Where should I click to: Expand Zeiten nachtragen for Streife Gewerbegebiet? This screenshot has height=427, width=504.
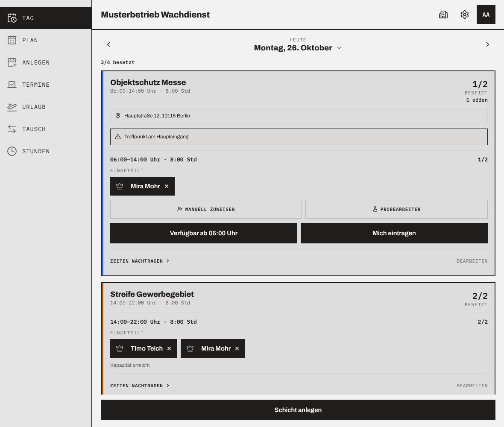pyautogui.click(x=140, y=386)
